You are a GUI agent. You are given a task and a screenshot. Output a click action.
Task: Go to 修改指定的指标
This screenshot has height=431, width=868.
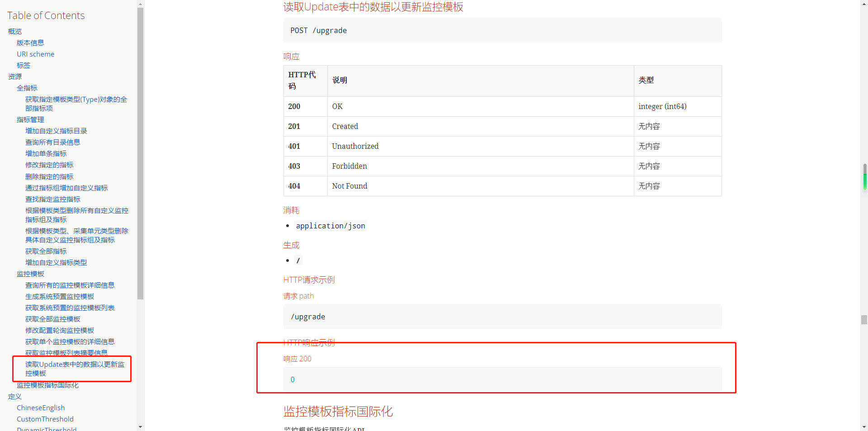point(49,165)
